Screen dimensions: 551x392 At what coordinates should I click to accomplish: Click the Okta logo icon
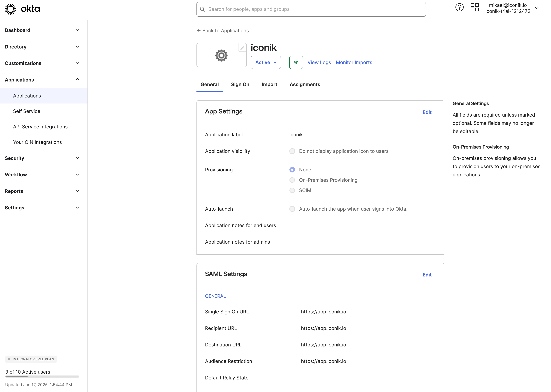click(10, 9)
